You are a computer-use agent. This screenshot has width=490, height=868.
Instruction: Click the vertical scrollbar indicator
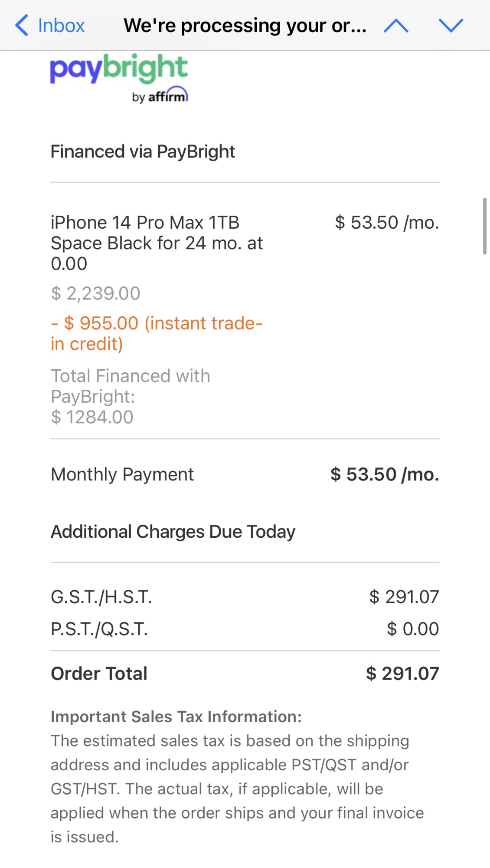pos(485,226)
